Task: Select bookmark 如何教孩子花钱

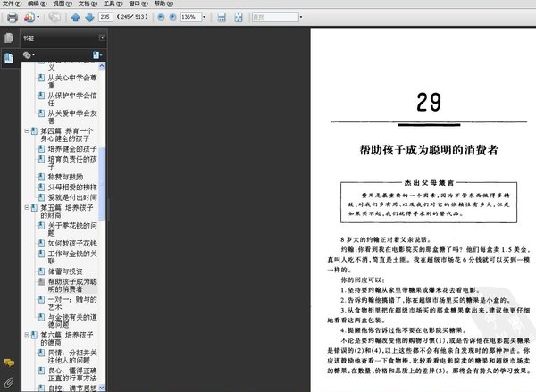Action: pos(72,243)
